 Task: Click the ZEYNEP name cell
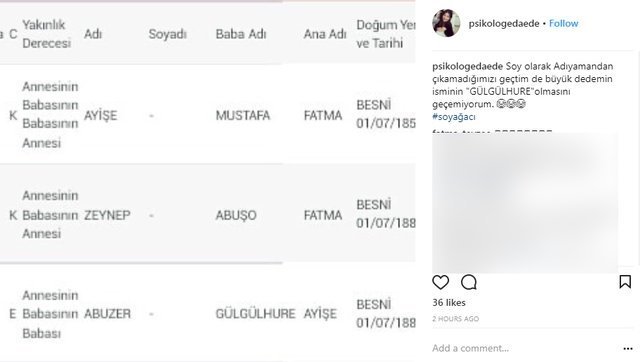(x=107, y=215)
